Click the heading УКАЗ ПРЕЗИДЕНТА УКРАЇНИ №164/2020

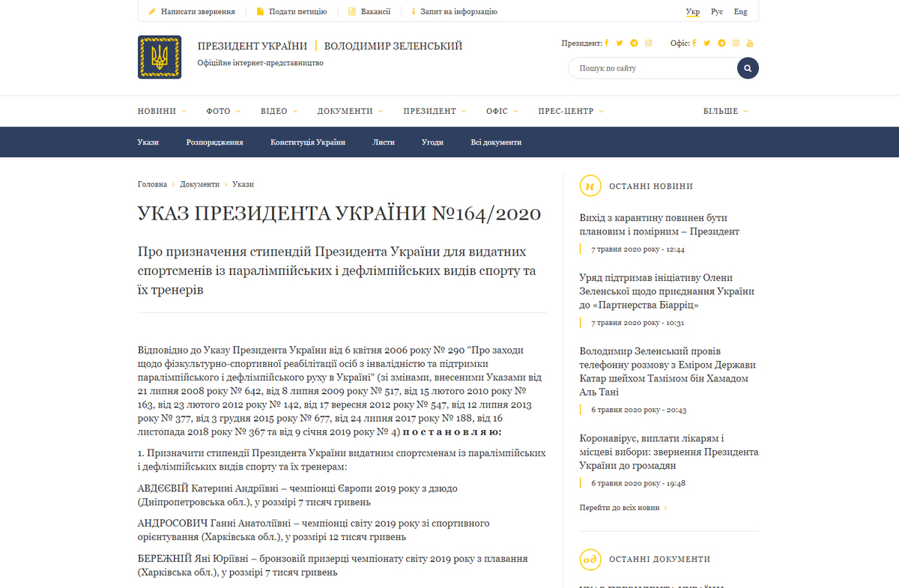339,213
